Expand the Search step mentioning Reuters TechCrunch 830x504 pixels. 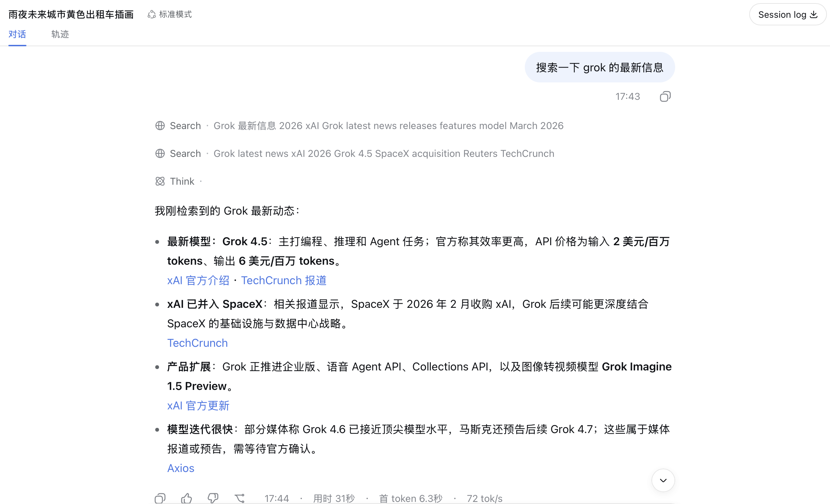tap(355, 153)
